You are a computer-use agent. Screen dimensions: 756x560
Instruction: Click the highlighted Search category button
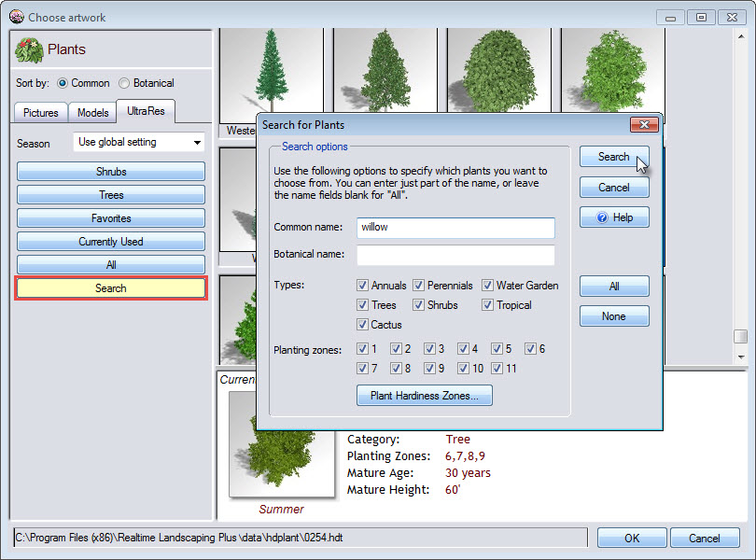[x=111, y=288]
